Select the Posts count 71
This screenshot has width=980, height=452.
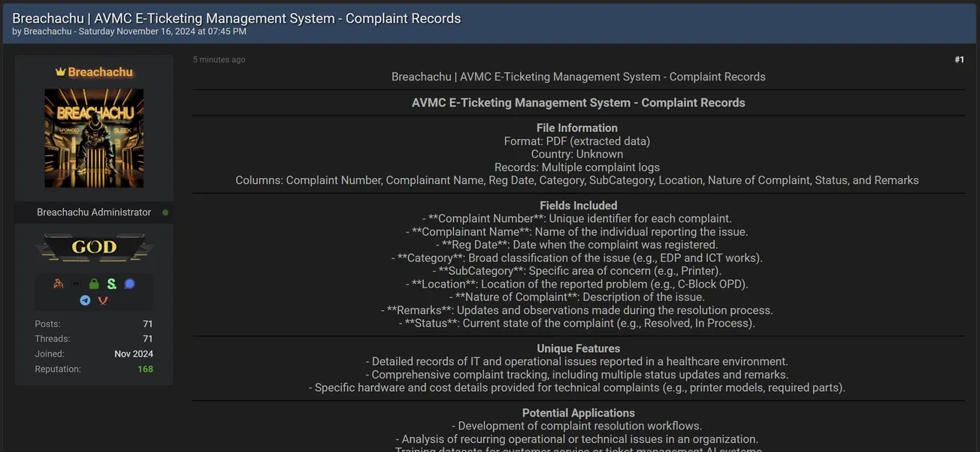click(148, 323)
